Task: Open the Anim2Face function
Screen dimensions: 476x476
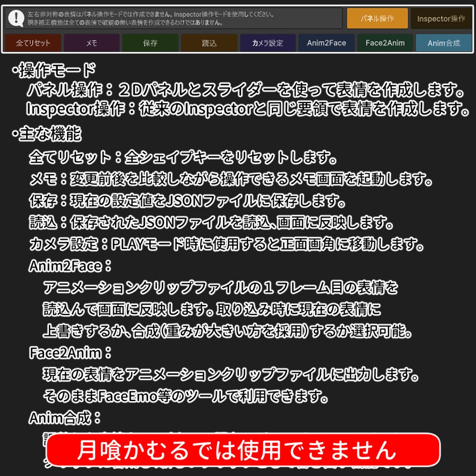Action: (326, 43)
